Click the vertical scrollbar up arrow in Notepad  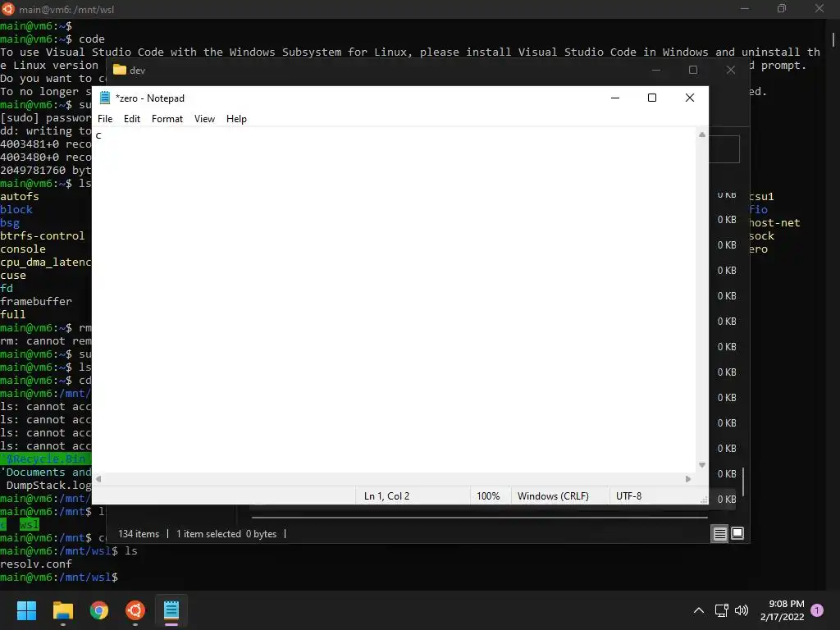[702, 135]
